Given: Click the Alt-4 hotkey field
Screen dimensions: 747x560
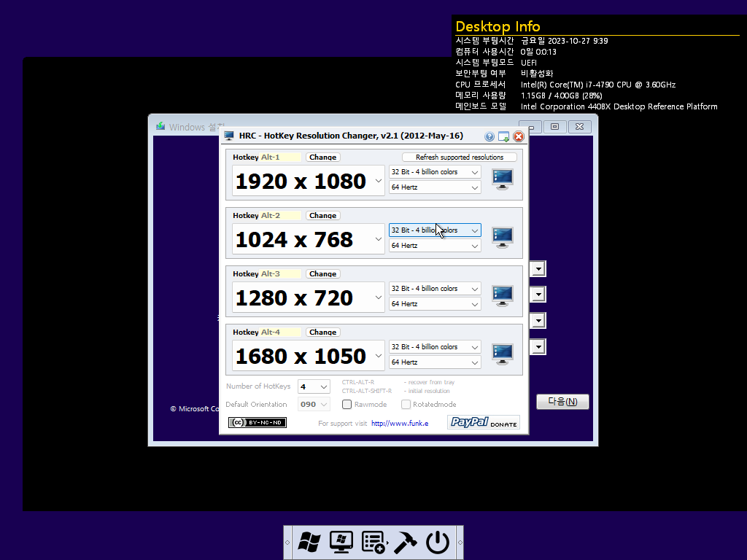Looking at the screenshot, I should (280, 332).
